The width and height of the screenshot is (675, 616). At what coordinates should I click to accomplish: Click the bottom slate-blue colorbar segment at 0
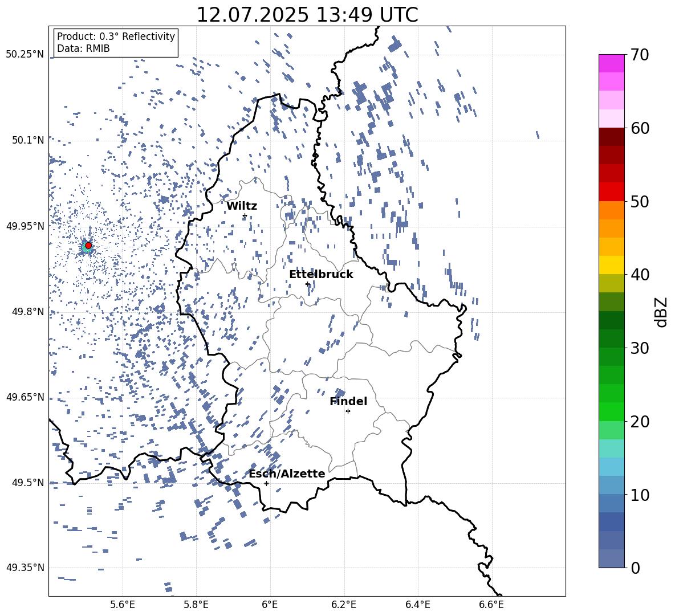click(612, 558)
